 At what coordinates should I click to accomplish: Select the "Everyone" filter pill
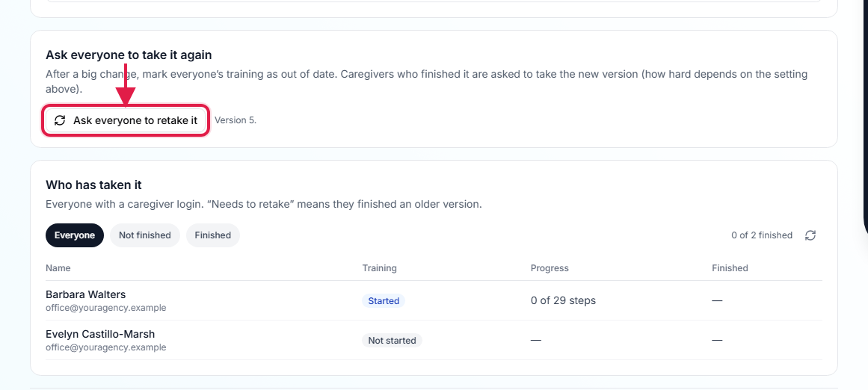(75, 235)
